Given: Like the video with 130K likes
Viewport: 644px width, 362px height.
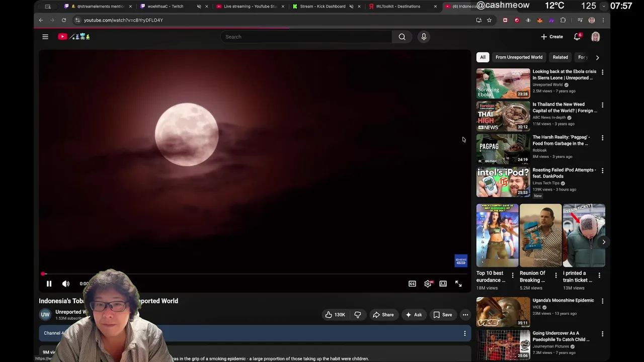Looking at the screenshot, I should (335, 315).
